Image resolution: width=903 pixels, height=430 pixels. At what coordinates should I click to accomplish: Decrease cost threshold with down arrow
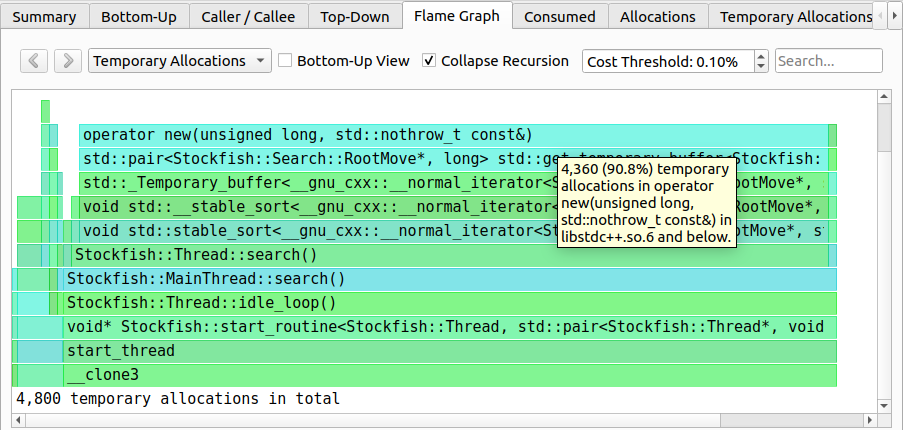(761, 66)
